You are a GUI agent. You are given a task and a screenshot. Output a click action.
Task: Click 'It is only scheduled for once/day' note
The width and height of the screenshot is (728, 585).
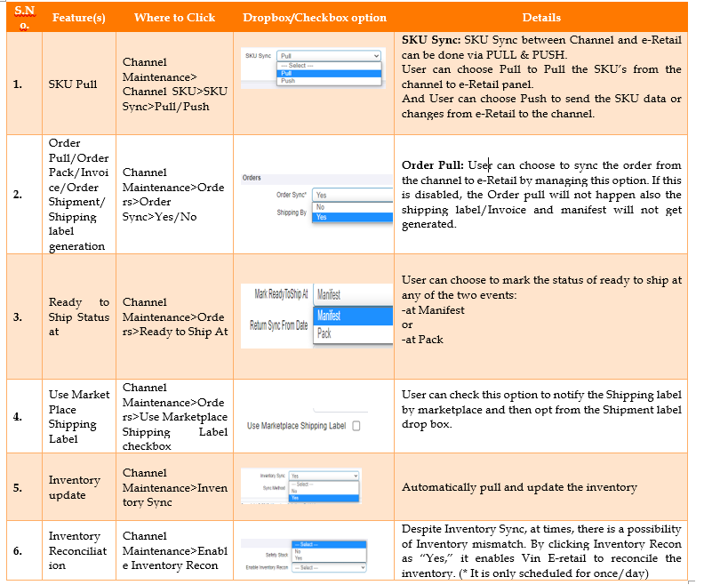(556, 573)
